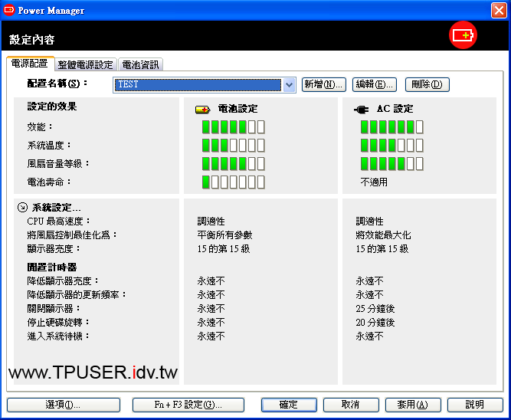
Task: Click the battery icon beside 電池設定
Action: 202,110
